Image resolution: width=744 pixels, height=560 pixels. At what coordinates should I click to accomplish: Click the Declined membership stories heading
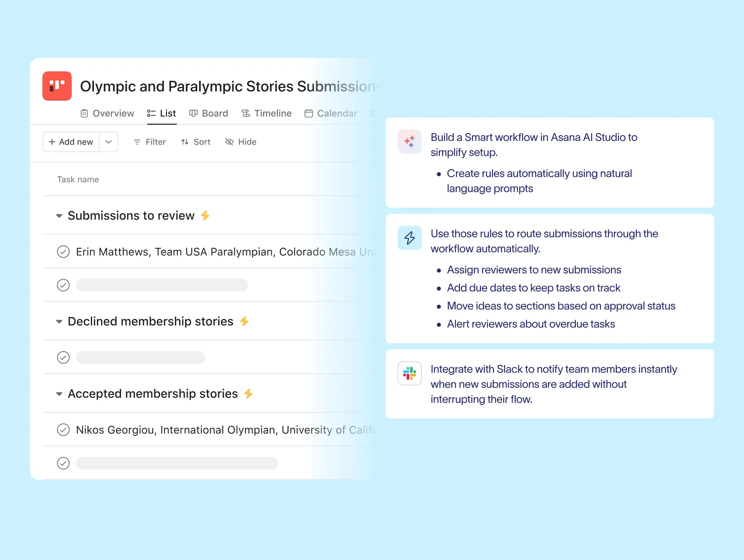[150, 321]
